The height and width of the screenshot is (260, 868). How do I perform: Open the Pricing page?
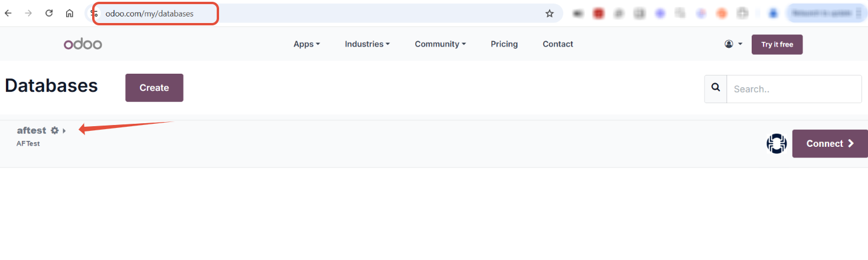pyautogui.click(x=504, y=44)
